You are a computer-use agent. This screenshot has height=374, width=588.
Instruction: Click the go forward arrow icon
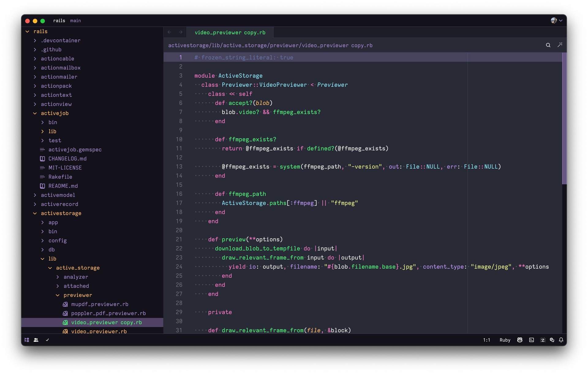pyautogui.click(x=181, y=32)
